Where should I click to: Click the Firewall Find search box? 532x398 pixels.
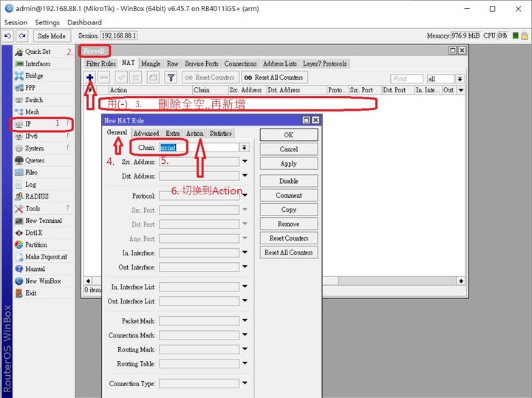pyautogui.click(x=406, y=79)
